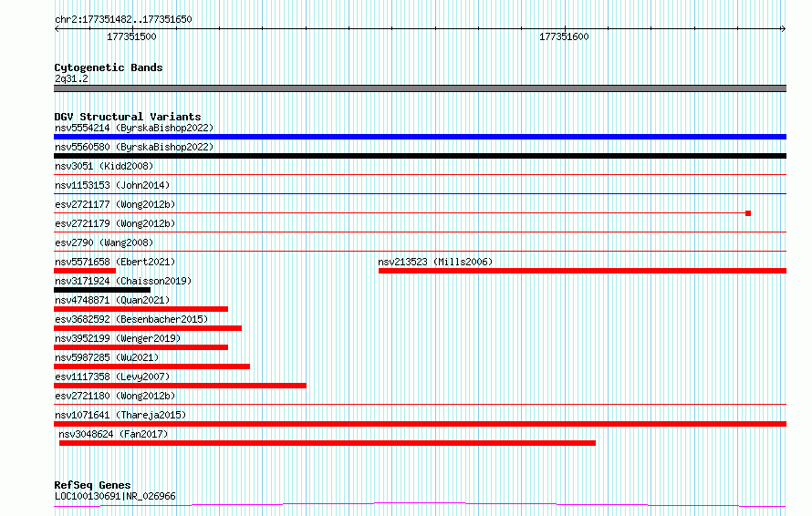
Task: Select the red nsv5987285 variant bar
Action: [x=151, y=366]
